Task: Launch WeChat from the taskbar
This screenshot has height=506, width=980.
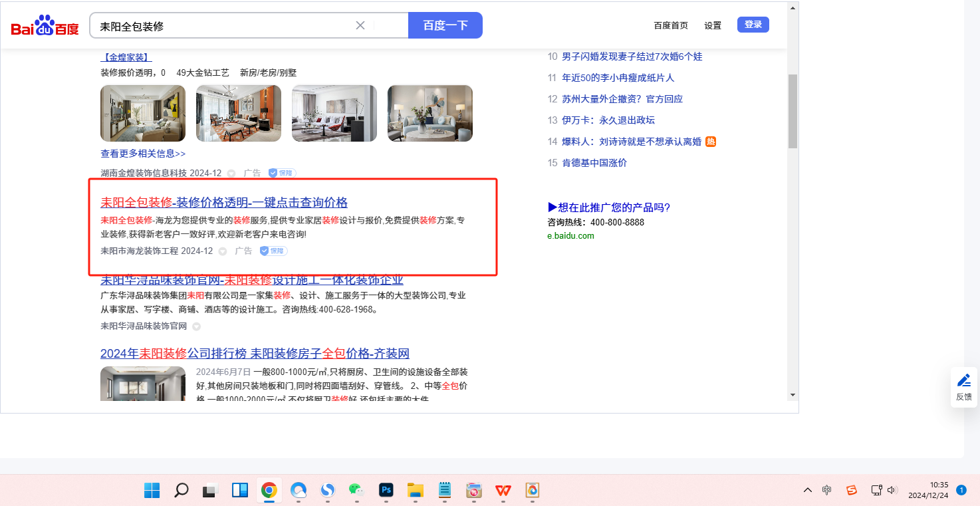Action: click(356, 491)
